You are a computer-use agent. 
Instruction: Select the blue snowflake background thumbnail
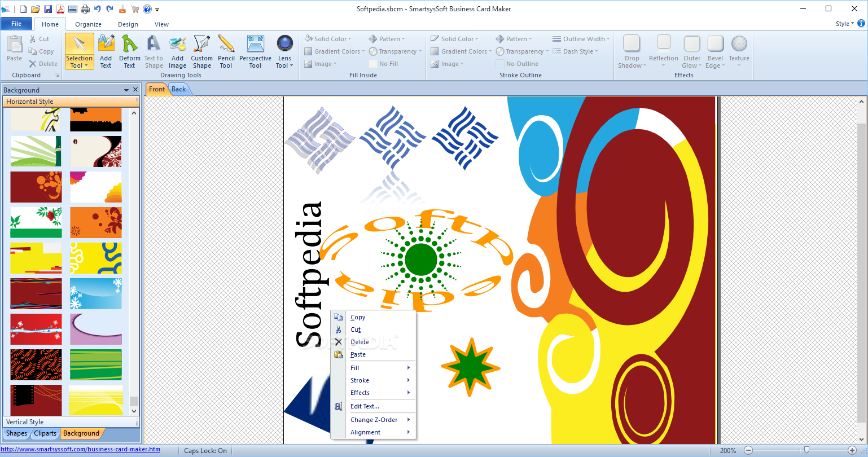click(96, 293)
